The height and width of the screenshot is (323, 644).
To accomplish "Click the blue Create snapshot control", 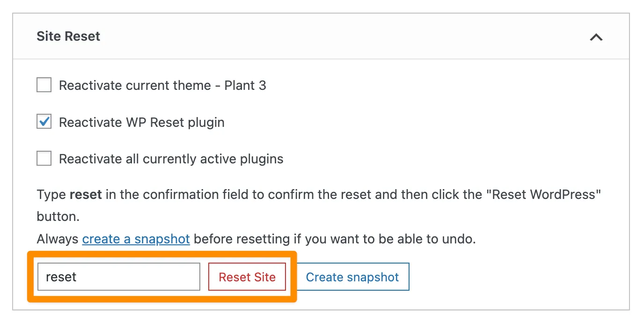I will (x=352, y=277).
